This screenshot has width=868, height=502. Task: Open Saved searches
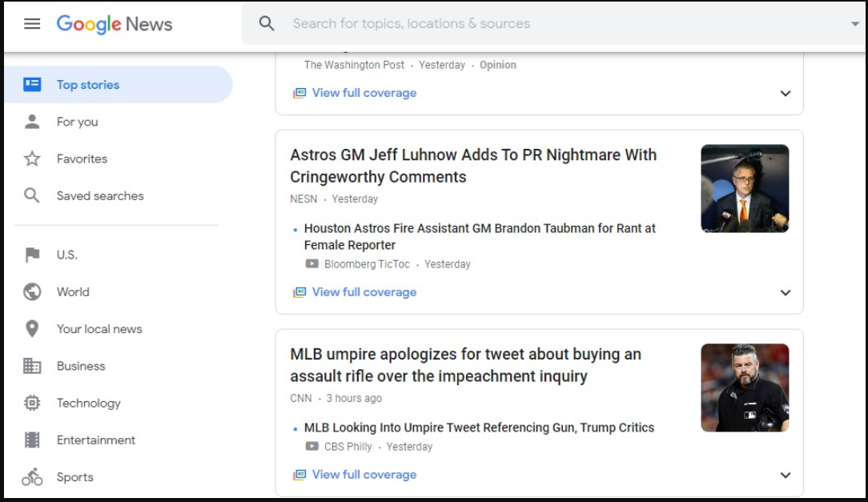click(100, 196)
